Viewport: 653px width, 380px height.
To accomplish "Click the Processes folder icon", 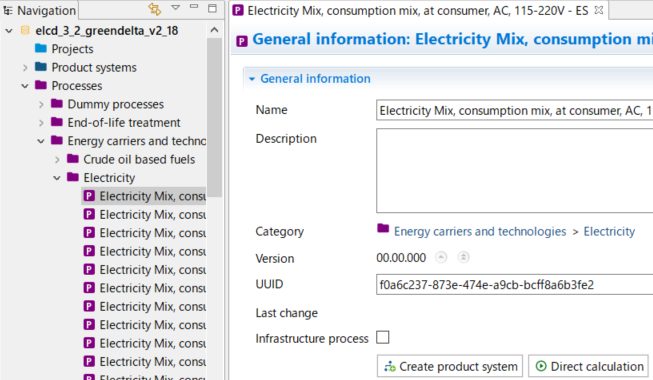I will tap(41, 85).
